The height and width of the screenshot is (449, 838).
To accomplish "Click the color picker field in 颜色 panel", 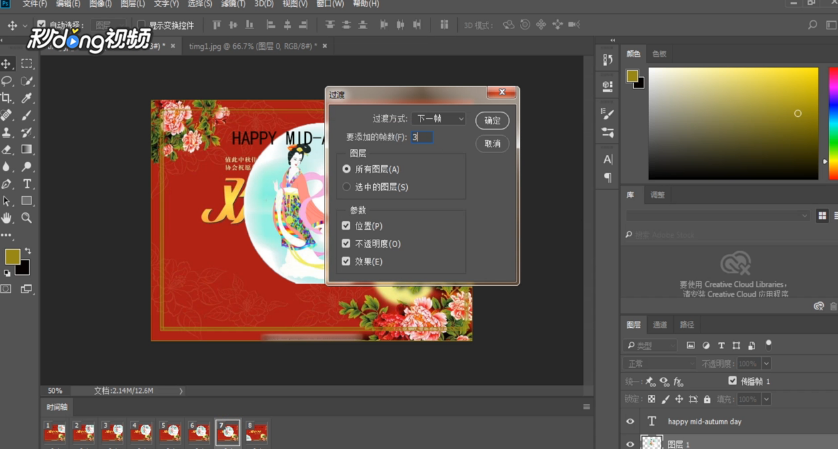I will point(733,123).
